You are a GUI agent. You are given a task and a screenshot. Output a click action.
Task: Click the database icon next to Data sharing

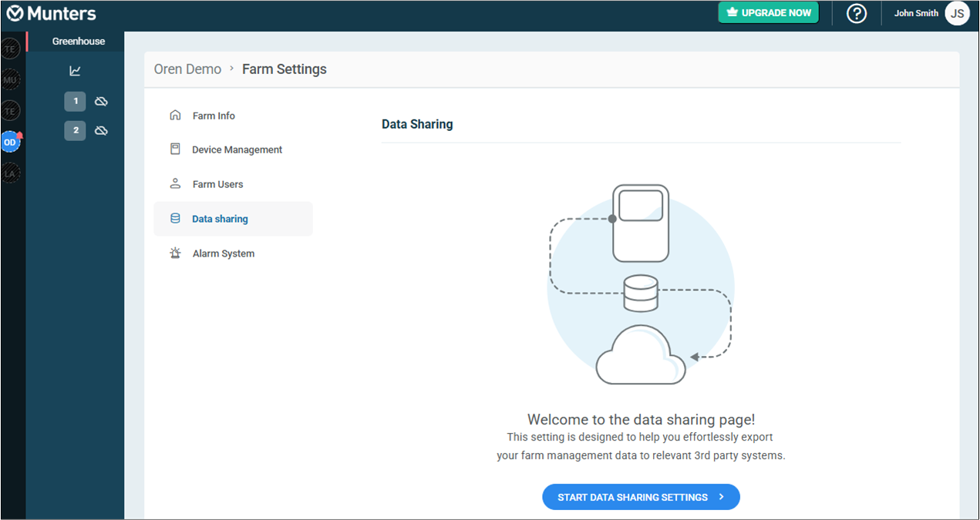176,218
